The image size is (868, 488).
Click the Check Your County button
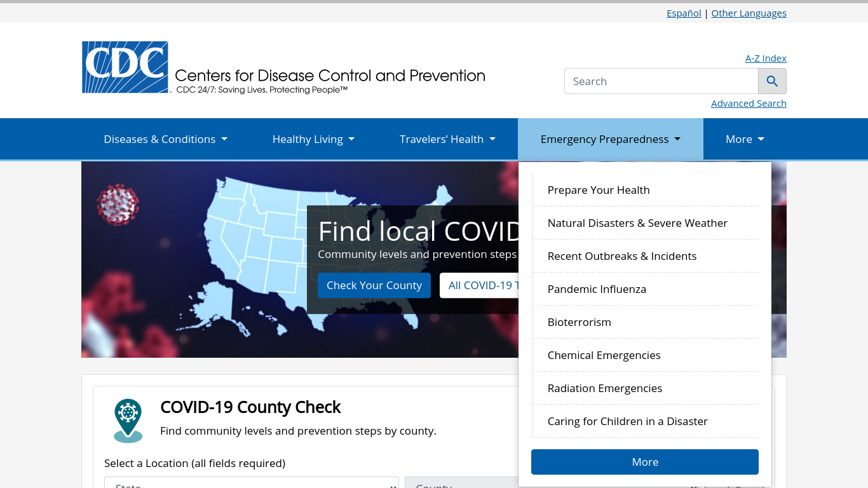coord(374,285)
